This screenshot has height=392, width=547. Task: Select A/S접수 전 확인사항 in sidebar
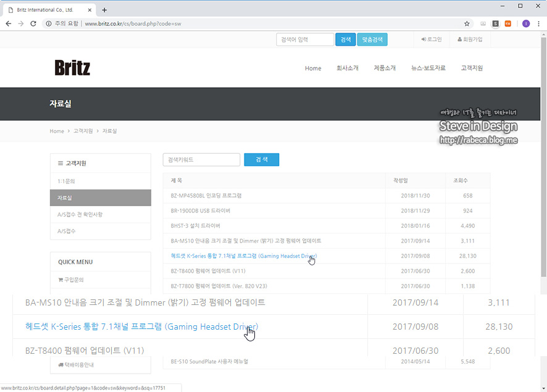tap(101, 214)
